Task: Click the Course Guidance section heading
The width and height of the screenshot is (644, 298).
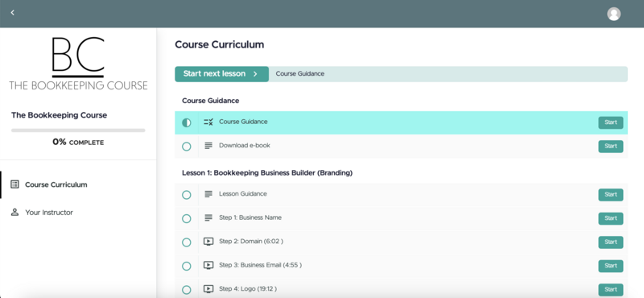Action: (210, 101)
